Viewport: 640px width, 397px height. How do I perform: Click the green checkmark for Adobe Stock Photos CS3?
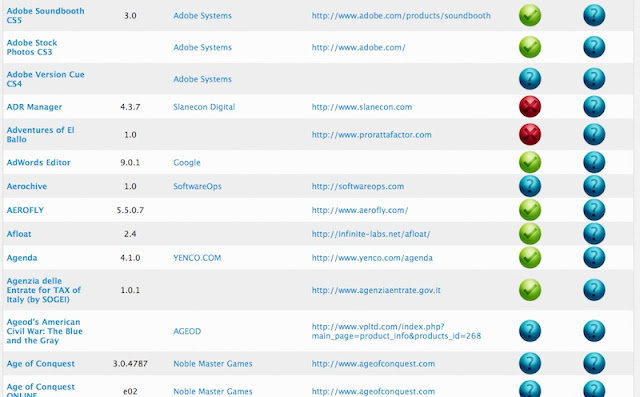click(x=530, y=47)
